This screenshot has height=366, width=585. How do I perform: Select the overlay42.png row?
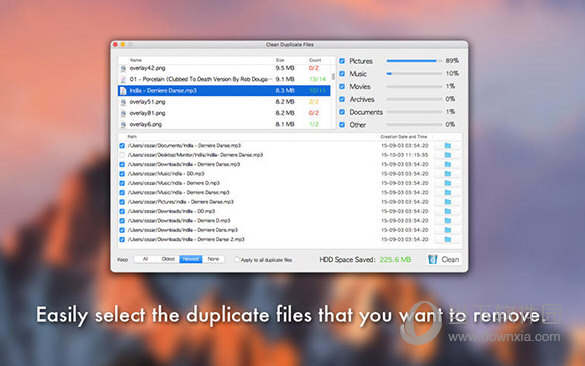click(224, 68)
